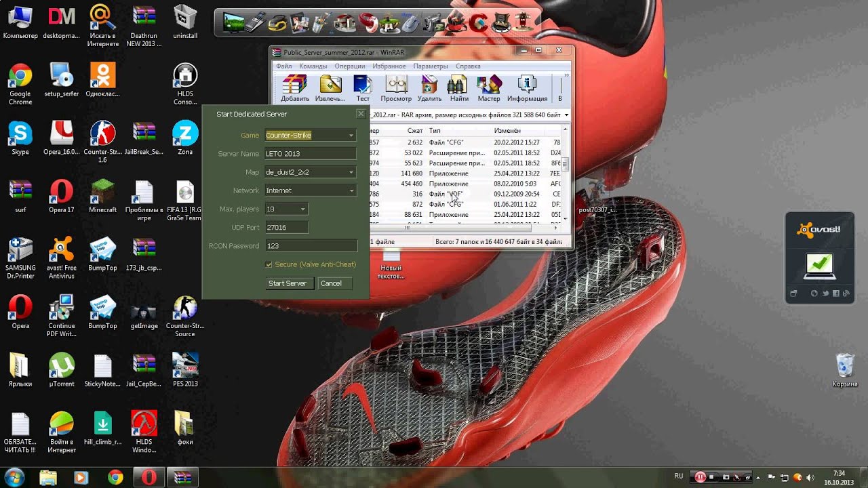Open the Max. players dropdown
Viewport: 868px width, 488px height.
click(x=286, y=209)
